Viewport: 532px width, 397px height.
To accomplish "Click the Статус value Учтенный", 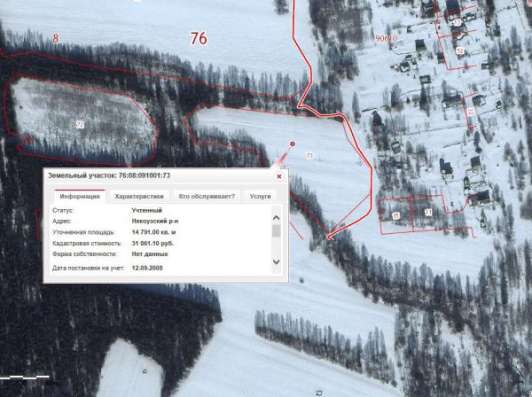I will [147, 210].
